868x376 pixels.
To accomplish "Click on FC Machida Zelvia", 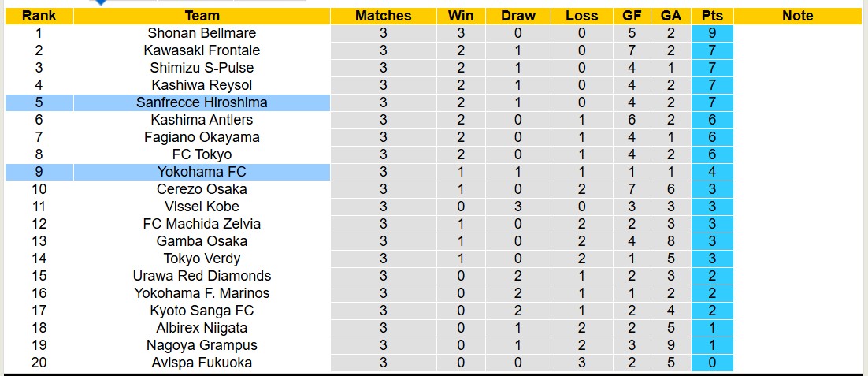I will [x=202, y=224].
